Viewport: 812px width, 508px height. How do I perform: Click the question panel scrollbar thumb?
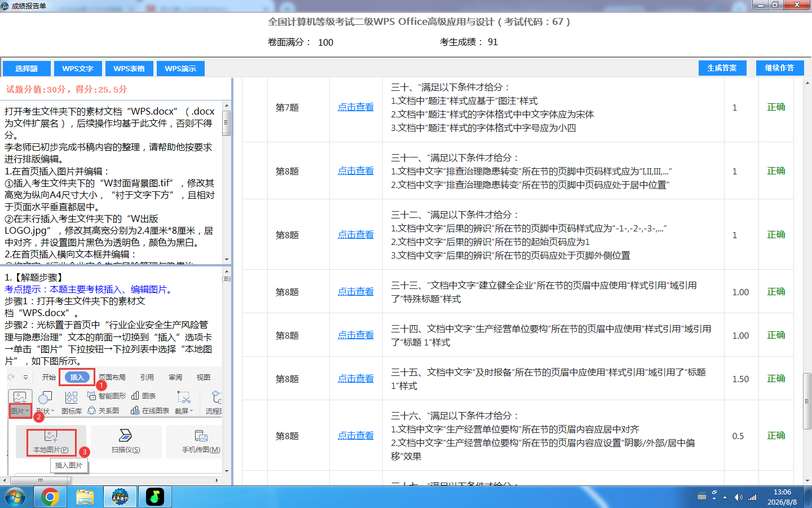(227, 123)
